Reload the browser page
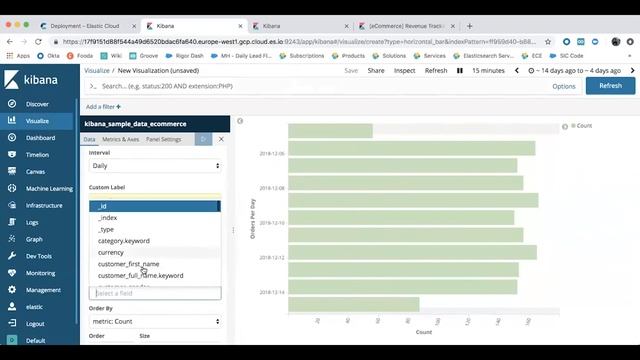The height and width of the screenshot is (360, 640). pyautogui.click(x=38, y=42)
